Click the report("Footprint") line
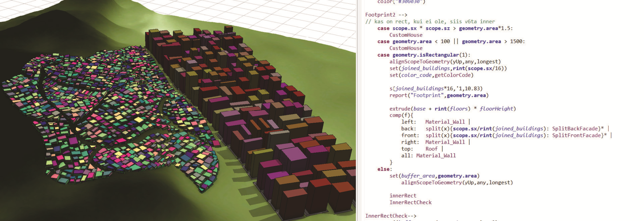 tap(438, 95)
